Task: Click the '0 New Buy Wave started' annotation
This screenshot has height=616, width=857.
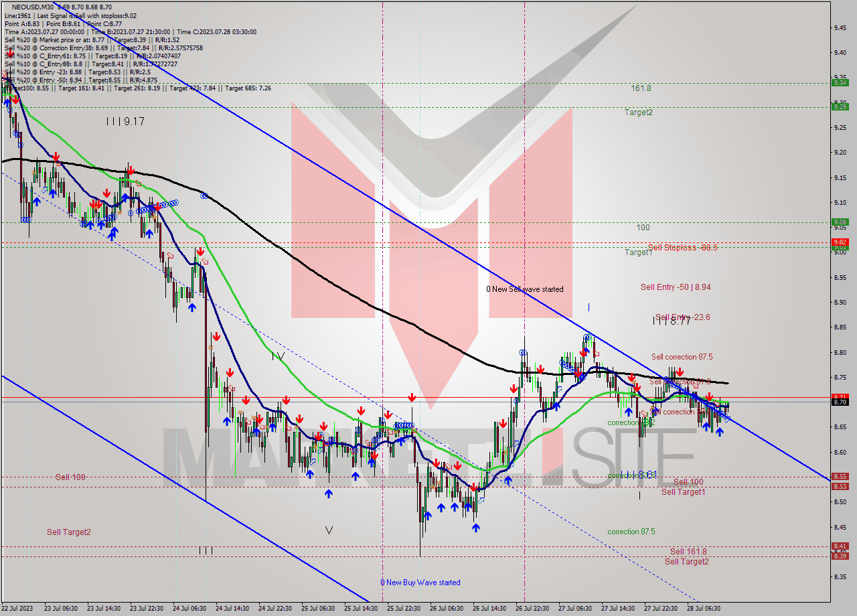Action: (x=421, y=583)
